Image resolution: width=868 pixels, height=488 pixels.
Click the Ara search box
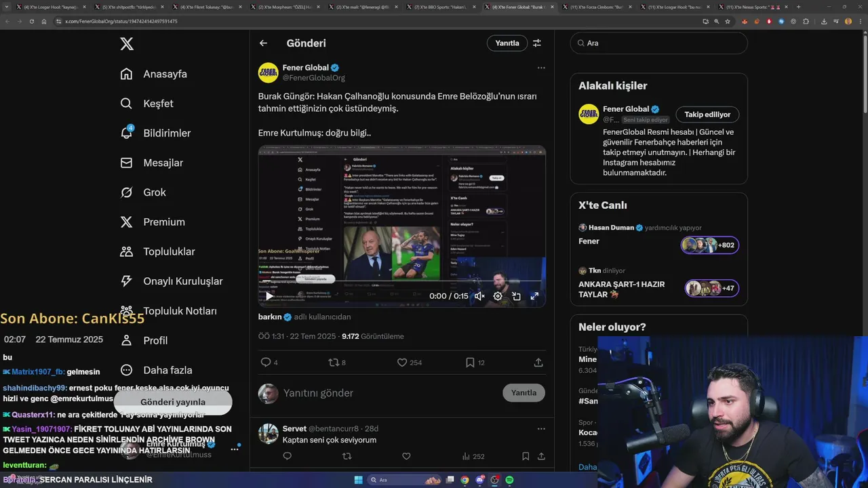click(x=658, y=43)
